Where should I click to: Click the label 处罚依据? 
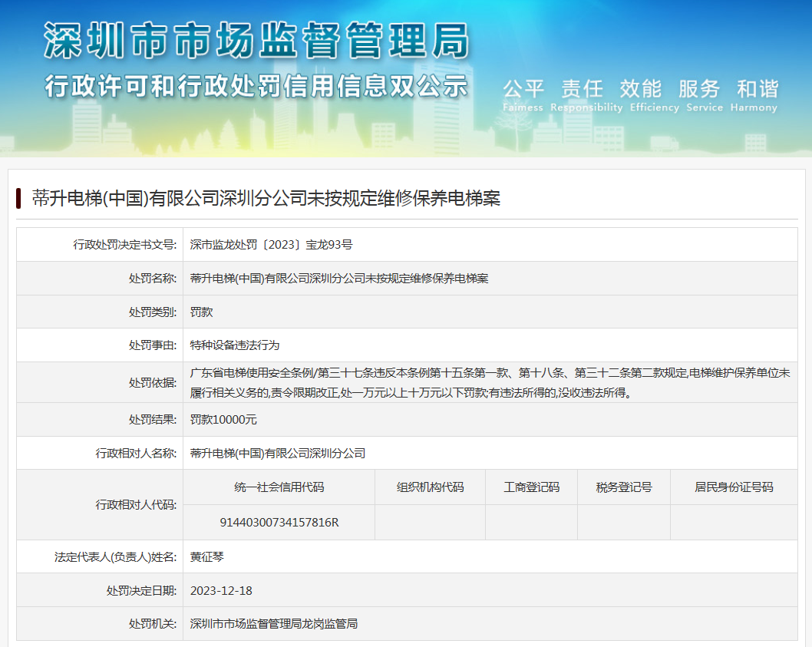(153, 382)
